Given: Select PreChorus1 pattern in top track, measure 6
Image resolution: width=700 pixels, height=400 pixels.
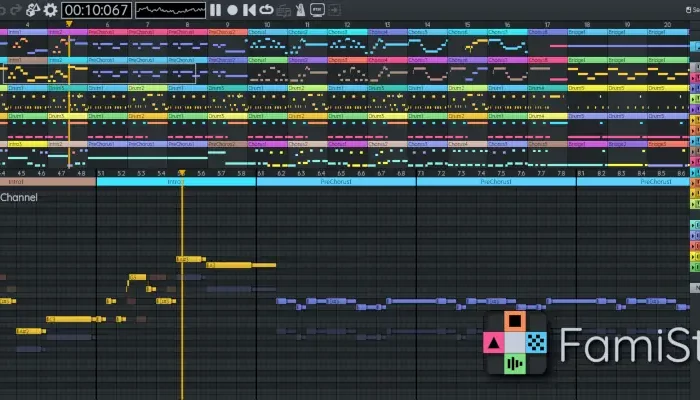Looking at the screenshot, I should coord(108,32).
